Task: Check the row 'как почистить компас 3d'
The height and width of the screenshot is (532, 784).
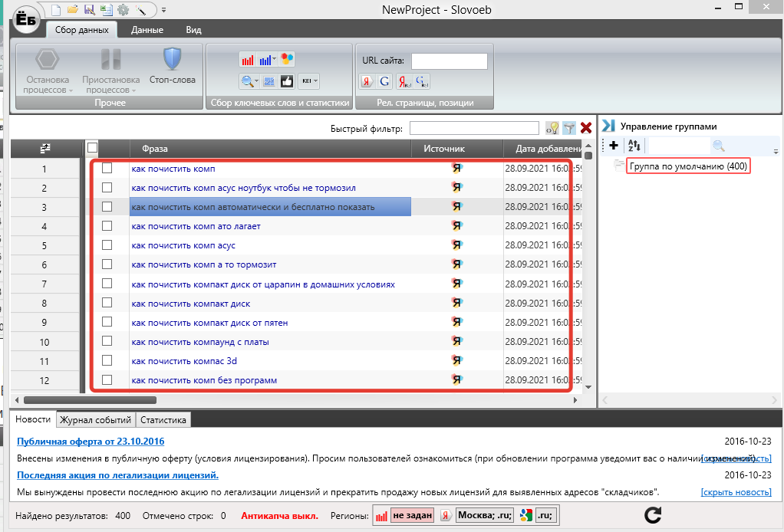Action: [x=107, y=360]
